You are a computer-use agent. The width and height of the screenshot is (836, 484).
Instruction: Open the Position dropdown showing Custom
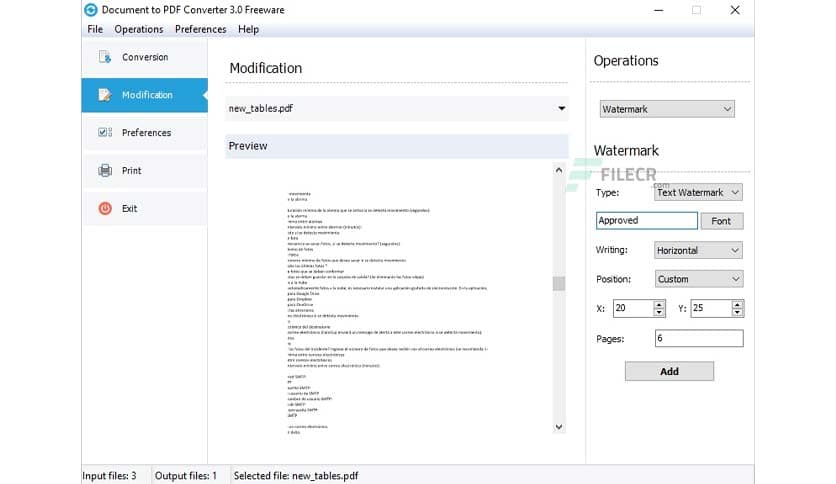[698, 279]
